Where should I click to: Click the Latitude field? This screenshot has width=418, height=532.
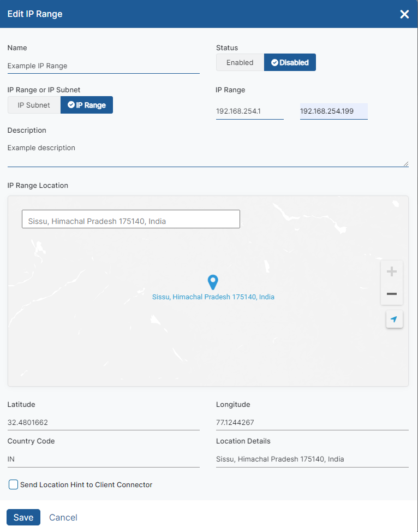click(103, 422)
